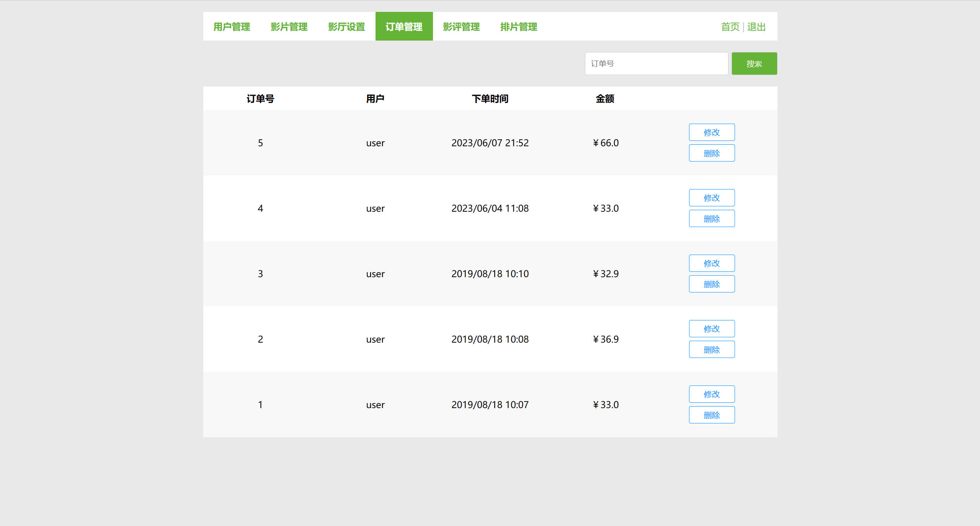Modify order 2 via 修改
Image resolution: width=980 pixels, height=526 pixels.
[712, 328]
